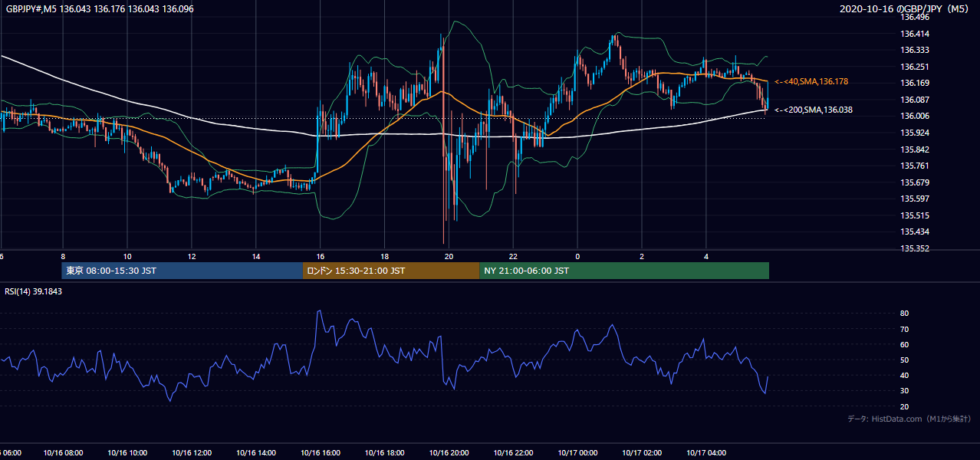980x460 pixels.
Task: Click price axis value 136.496
Action: [915, 17]
